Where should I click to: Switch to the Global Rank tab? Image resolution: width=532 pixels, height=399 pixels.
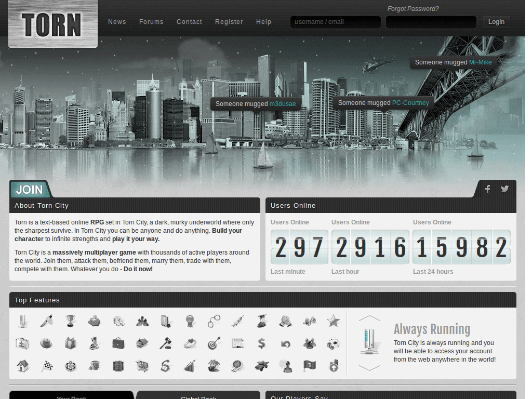(x=198, y=395)
